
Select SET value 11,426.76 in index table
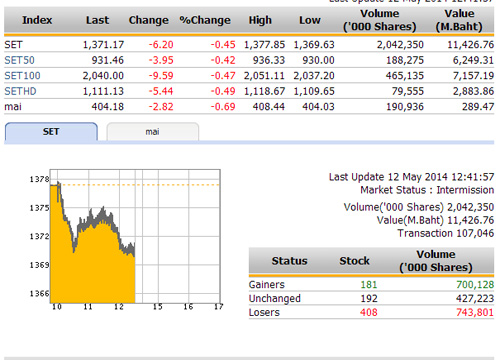pos(471,45)
